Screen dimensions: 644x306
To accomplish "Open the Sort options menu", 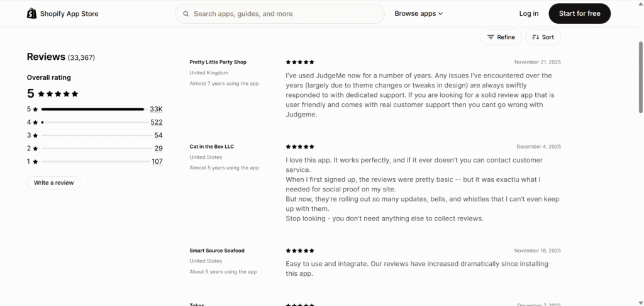I will [x=543, y=37].
